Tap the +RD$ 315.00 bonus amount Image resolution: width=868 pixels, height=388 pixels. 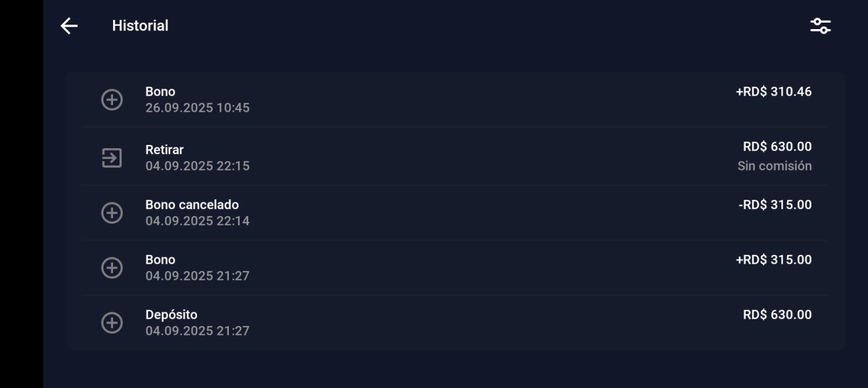click(773, 260)
